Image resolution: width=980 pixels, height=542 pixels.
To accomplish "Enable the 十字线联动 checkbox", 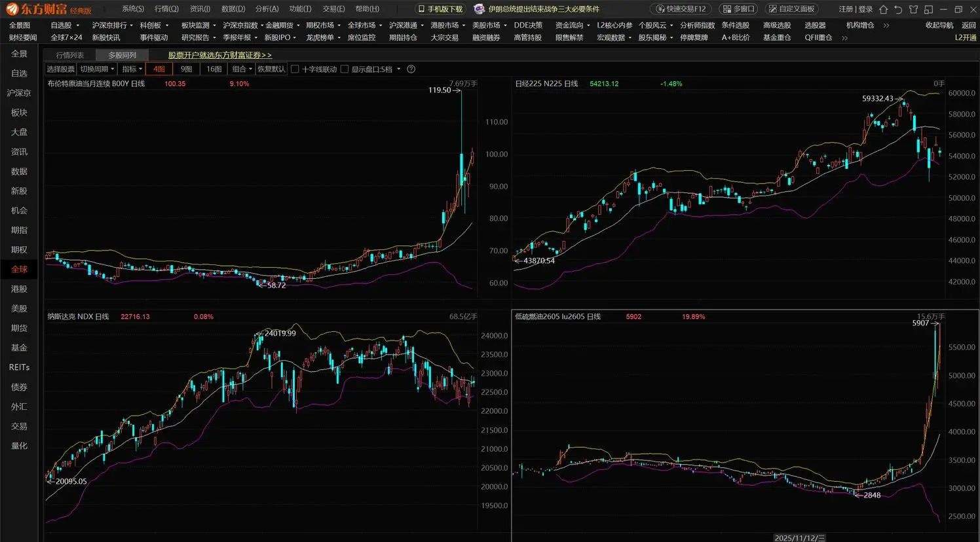I will click(295, 69).
